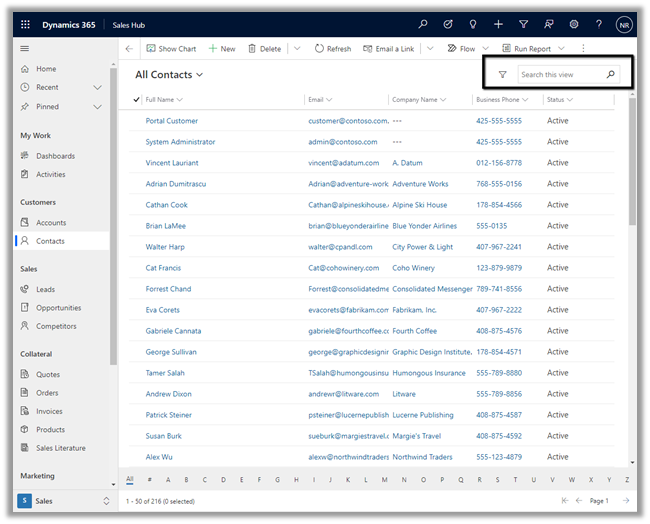This screenshot has height=524, width=650.
Task: Click the filter funnel beside search box
Action: (502, 75)
